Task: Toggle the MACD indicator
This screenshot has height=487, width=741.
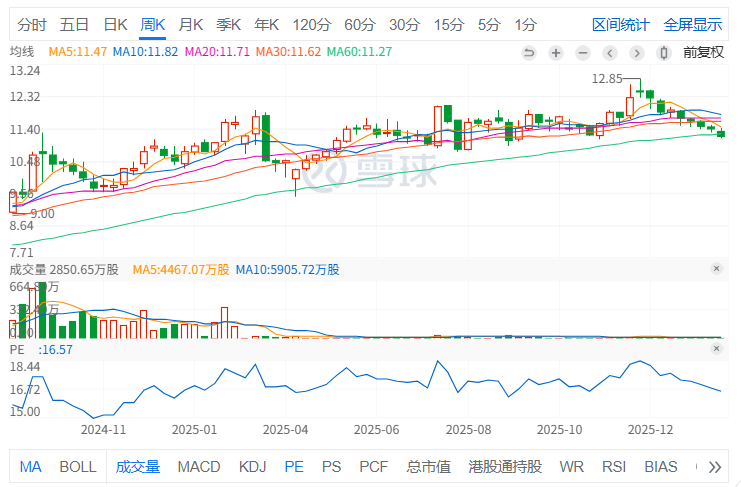Action: point(199,467)
